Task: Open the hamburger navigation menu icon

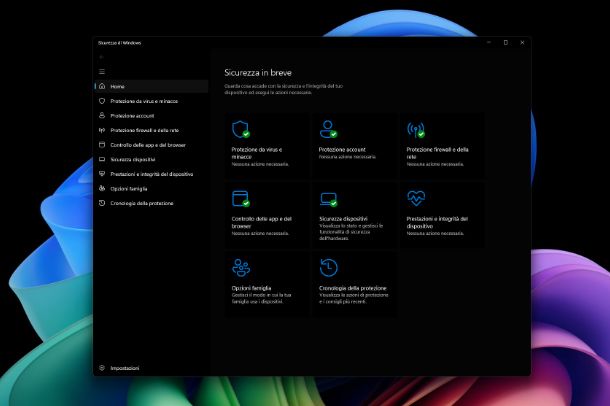Action: point(102,72)
